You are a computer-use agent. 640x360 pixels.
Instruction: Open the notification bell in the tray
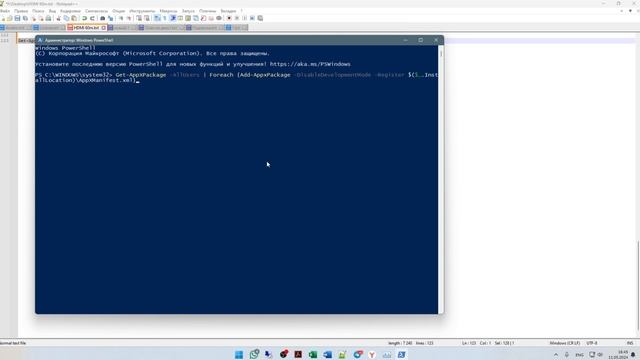pos(633,355)
